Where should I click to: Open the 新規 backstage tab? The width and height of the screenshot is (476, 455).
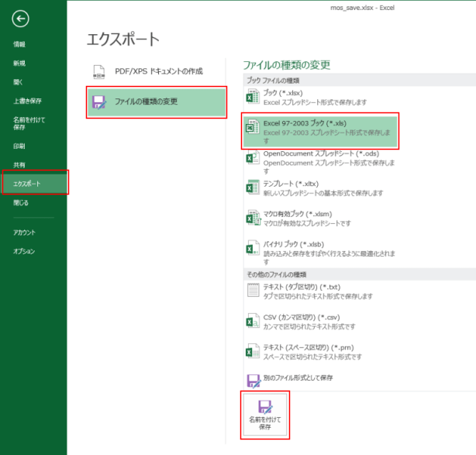click(x=33, y=63)
